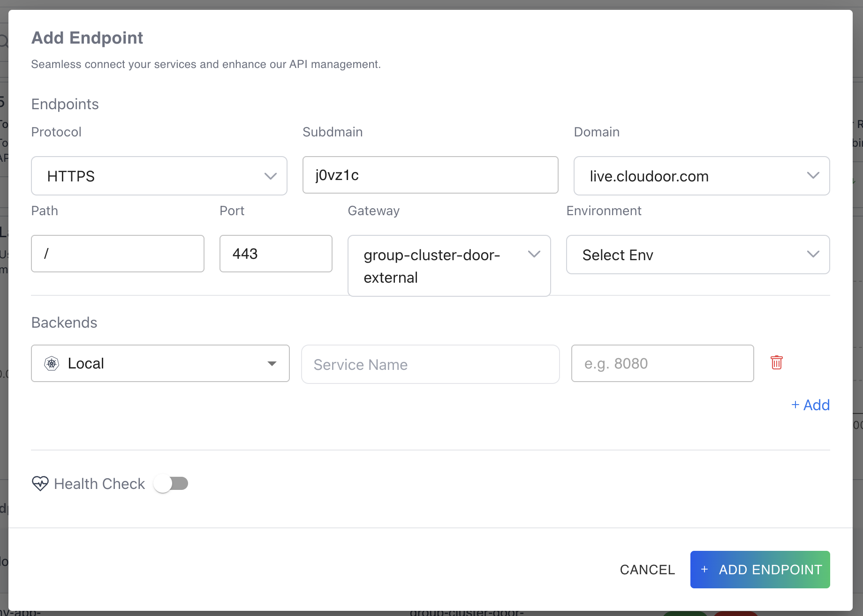This screenshot has height=616, width=863.
Task: Click the Port field showing 443
Action: [x=276, y=254]
